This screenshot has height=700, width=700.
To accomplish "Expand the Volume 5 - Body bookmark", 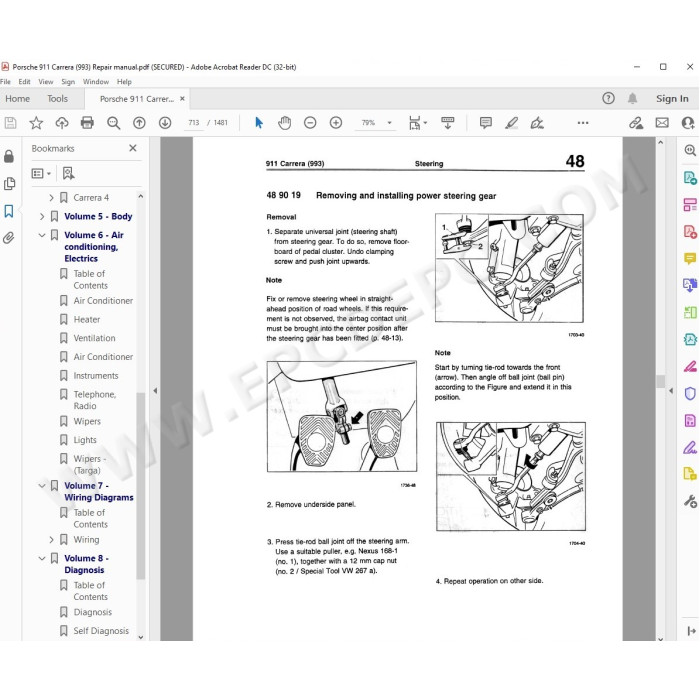I will point(42,217).
